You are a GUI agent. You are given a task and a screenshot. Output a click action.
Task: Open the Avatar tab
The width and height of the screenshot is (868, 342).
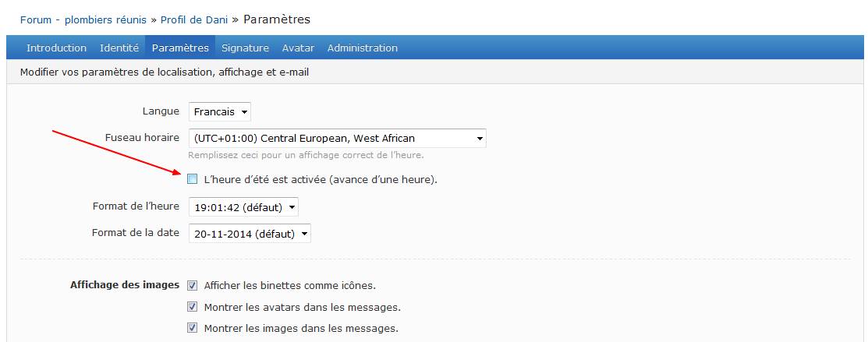coord(298,48)
